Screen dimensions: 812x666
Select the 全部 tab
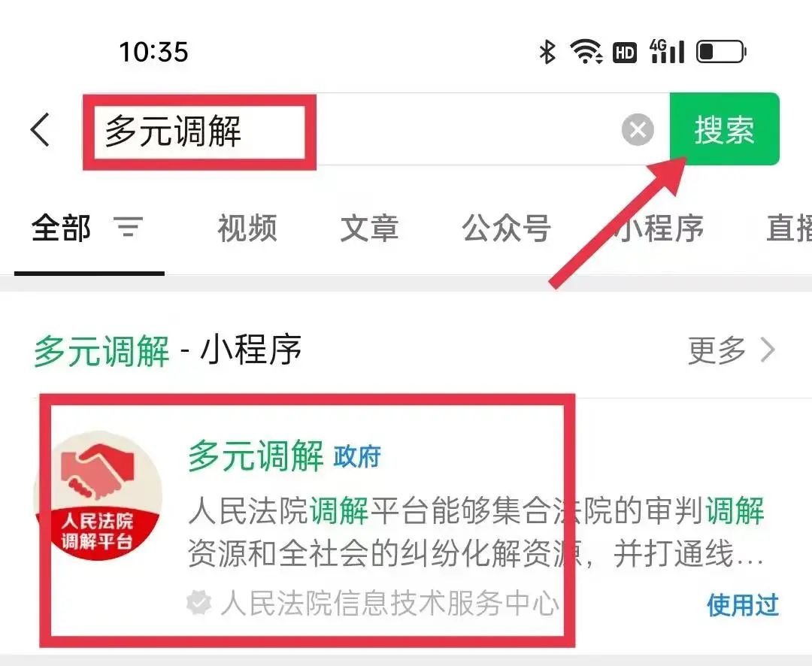coord(61,228)
